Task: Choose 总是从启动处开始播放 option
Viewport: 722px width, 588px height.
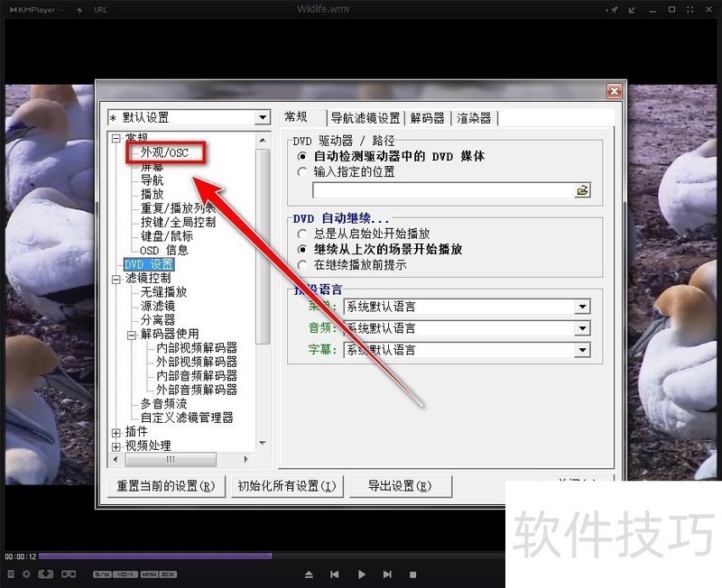Action: pos(302,234)
